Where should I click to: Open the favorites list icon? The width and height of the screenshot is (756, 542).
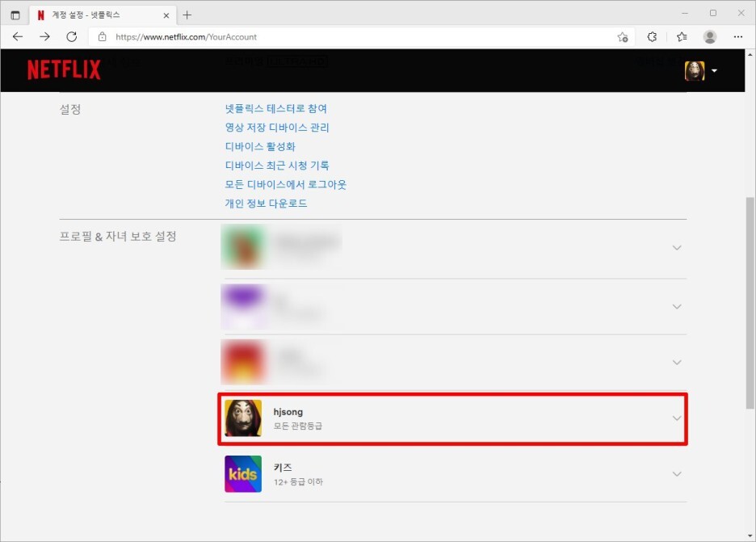point(682,36)
